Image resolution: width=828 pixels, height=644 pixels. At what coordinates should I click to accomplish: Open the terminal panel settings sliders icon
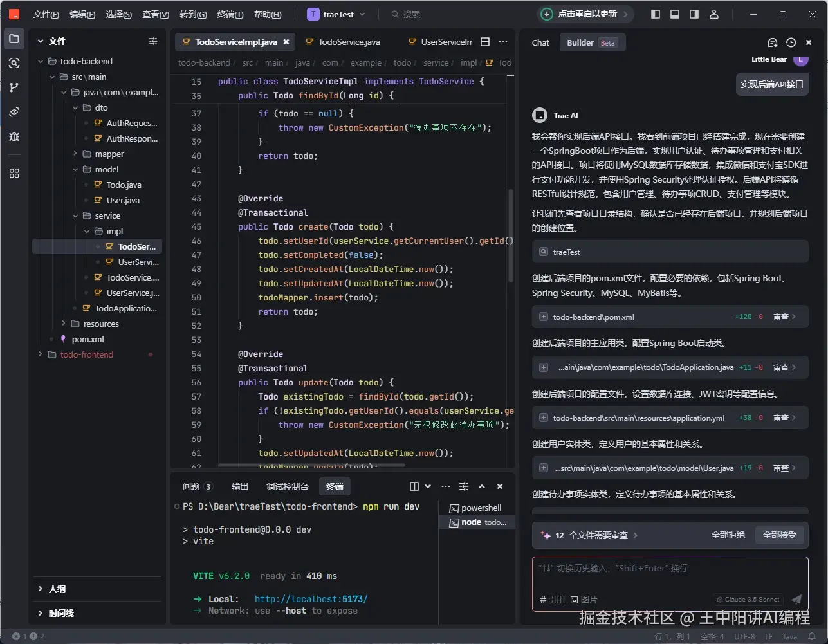(x=464, y=486)
